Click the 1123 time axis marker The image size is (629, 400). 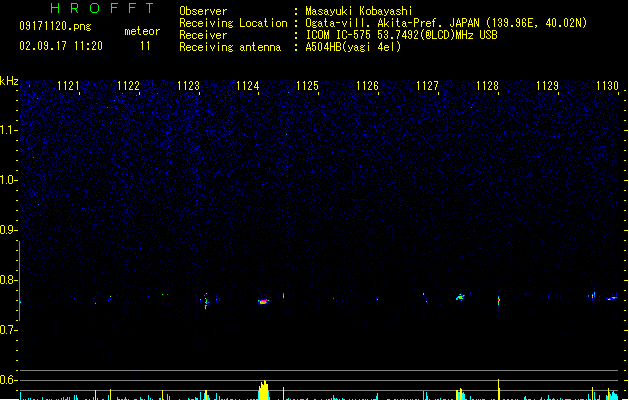coord(188,86)
